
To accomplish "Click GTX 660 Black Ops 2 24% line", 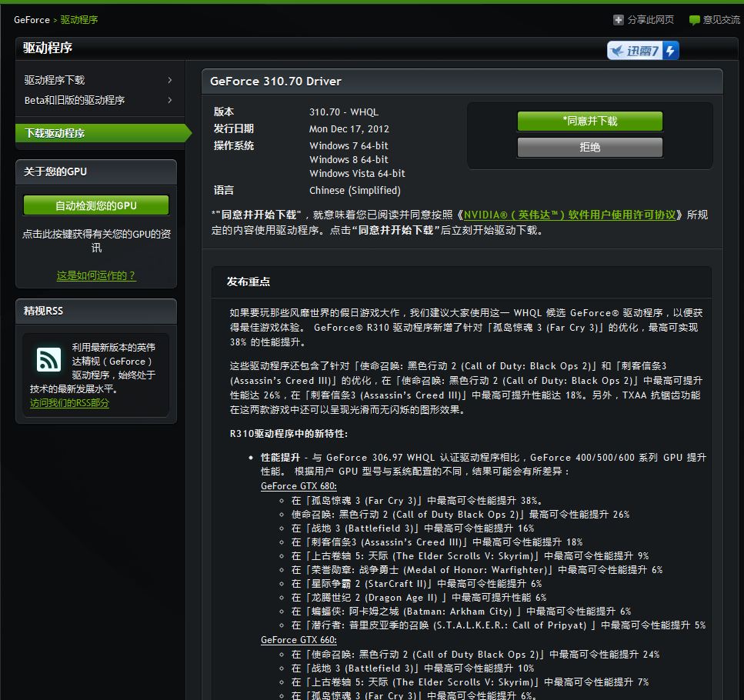I will (475, 655).
